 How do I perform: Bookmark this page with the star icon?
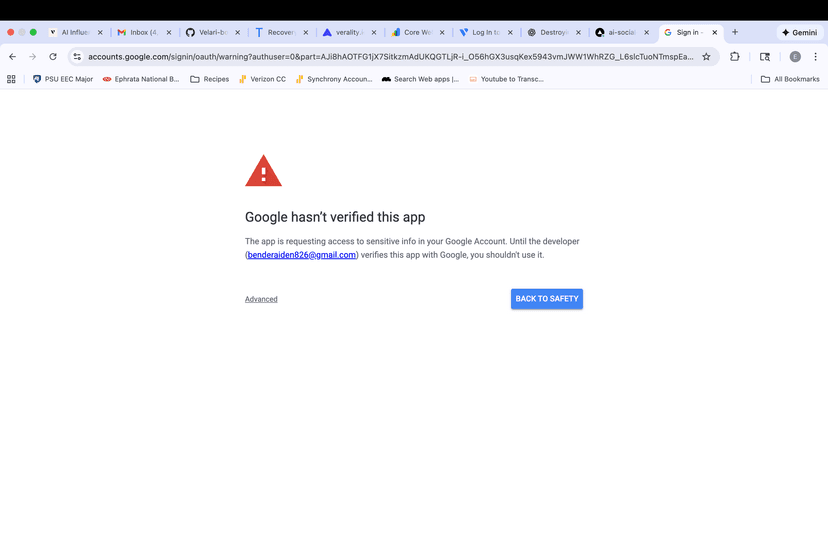coord(706,57)
